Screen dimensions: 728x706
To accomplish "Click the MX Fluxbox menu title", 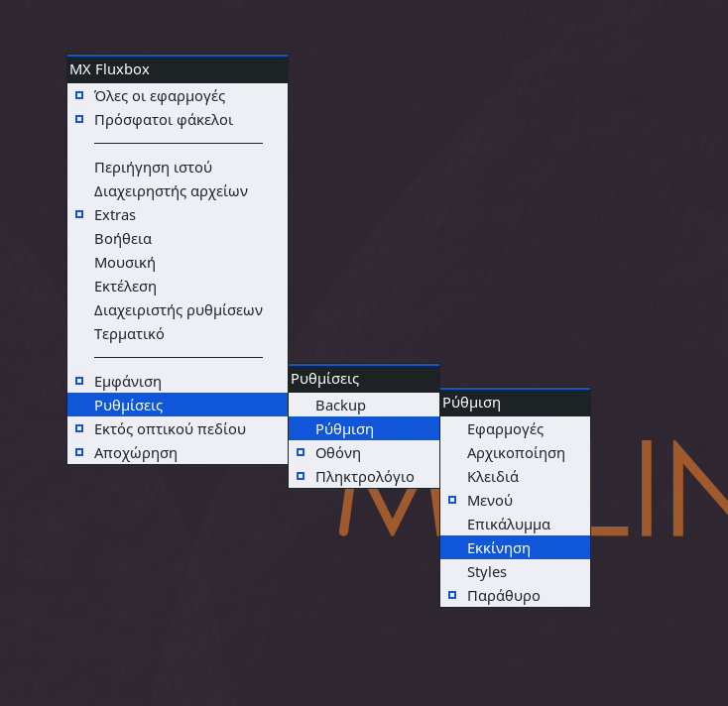I will (178, 69).
